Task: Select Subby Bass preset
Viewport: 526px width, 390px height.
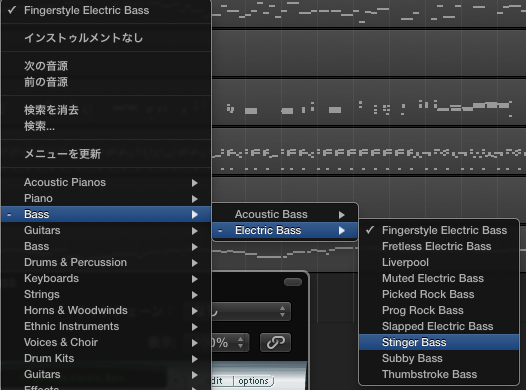Action: click(439, 358)
